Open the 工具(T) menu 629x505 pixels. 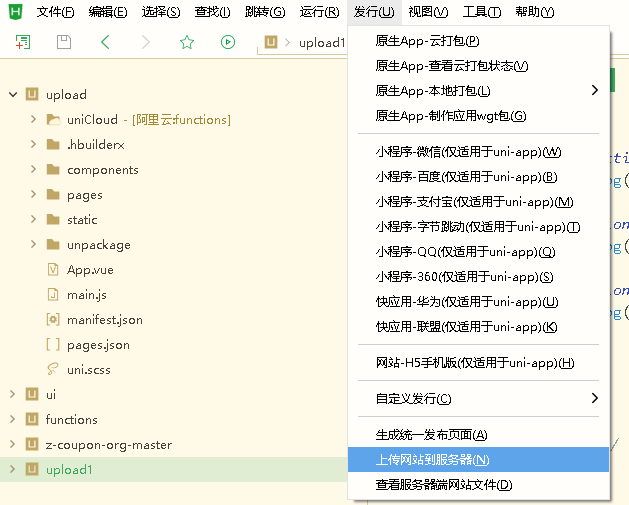point(482,12)
